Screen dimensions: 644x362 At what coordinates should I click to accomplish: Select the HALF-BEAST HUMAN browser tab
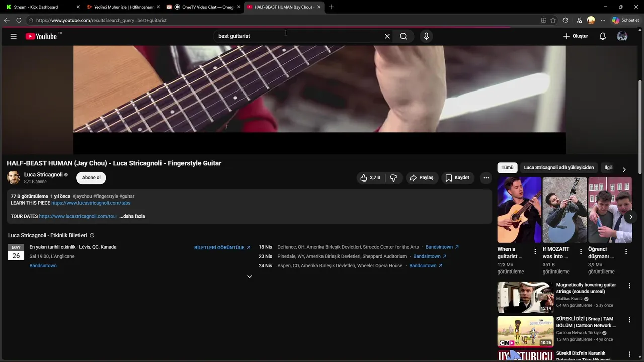coord(283,7)
